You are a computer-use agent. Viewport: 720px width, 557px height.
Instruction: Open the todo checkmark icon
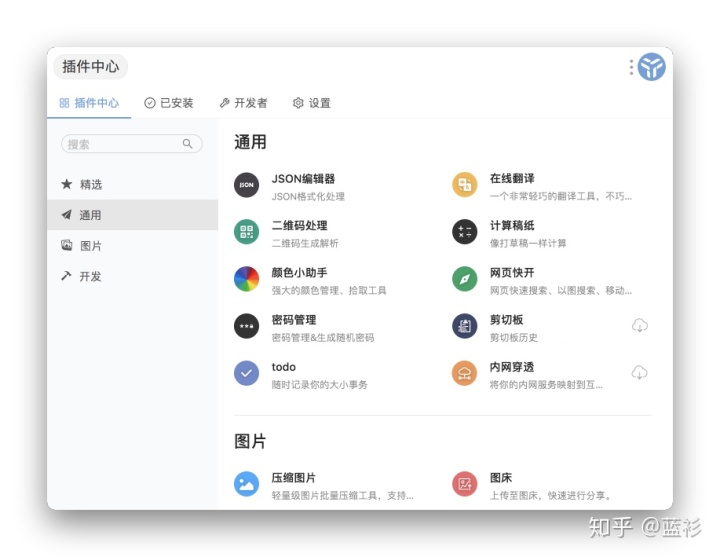click(x=246, y=373)
